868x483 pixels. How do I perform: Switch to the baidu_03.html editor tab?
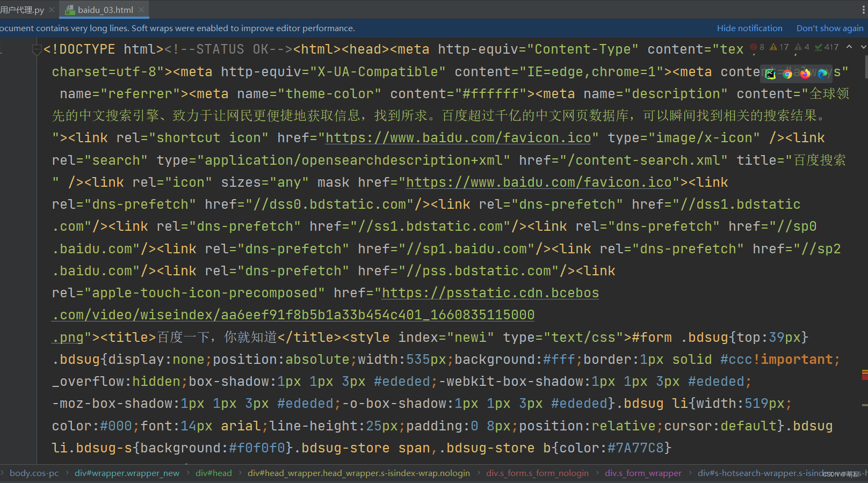105,10
